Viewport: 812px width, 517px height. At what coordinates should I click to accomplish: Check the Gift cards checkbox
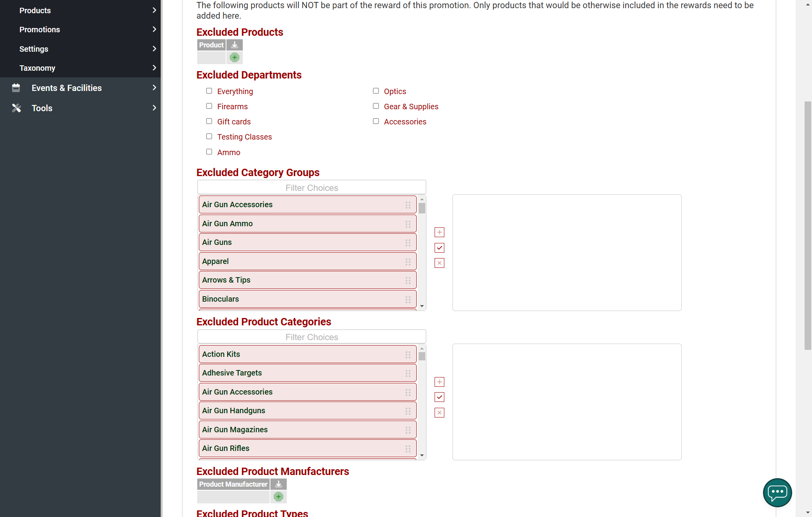(x=209, y=121)
